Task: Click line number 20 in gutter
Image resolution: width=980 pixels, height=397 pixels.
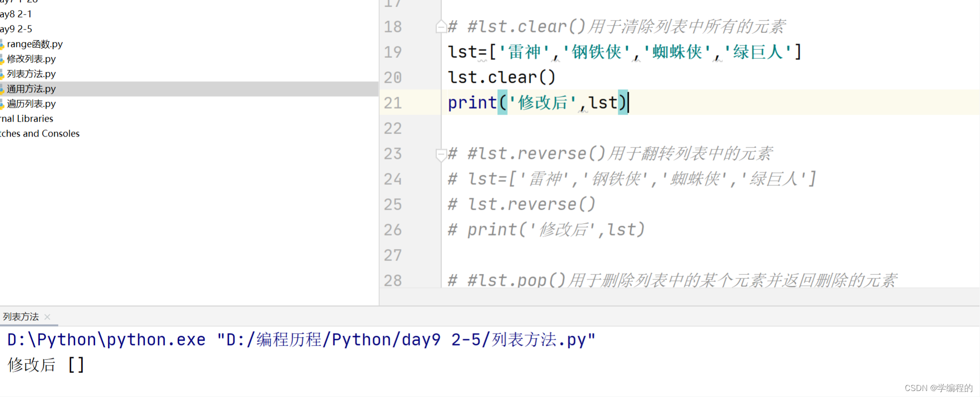Action: point(393,77)
